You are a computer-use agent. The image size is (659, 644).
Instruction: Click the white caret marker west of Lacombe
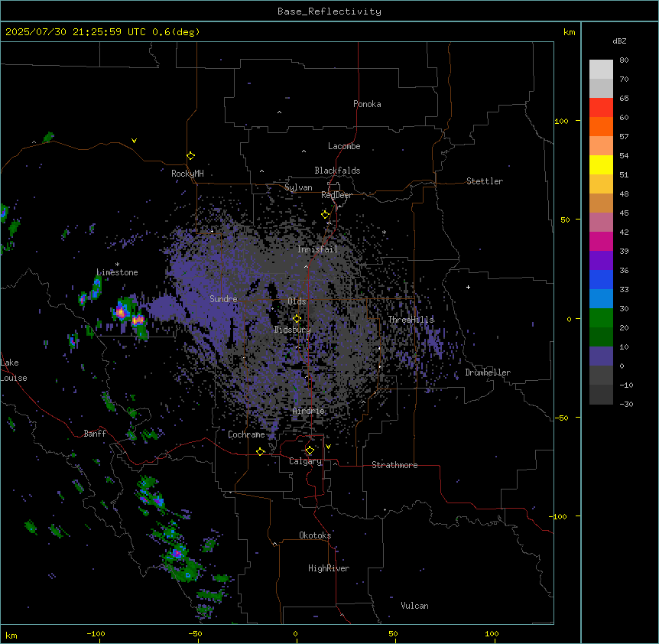tap(304, 151)
